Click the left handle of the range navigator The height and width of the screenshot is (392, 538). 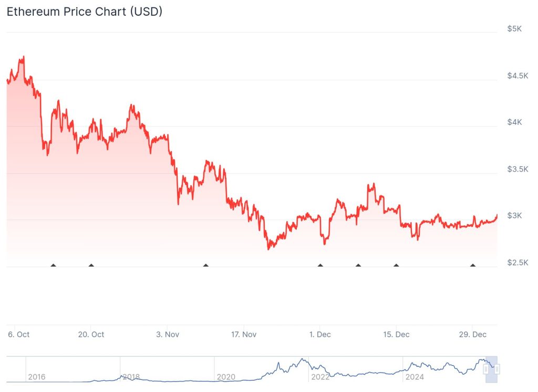pos(486,369)
